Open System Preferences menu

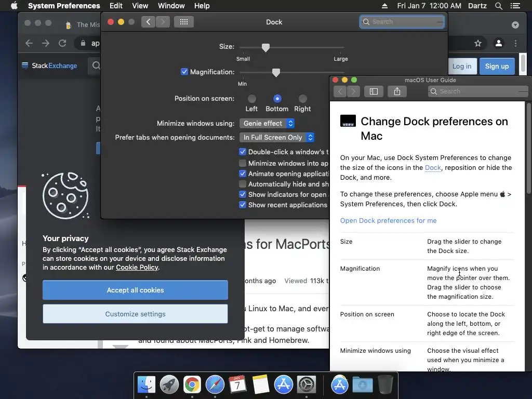pos(64,6)
